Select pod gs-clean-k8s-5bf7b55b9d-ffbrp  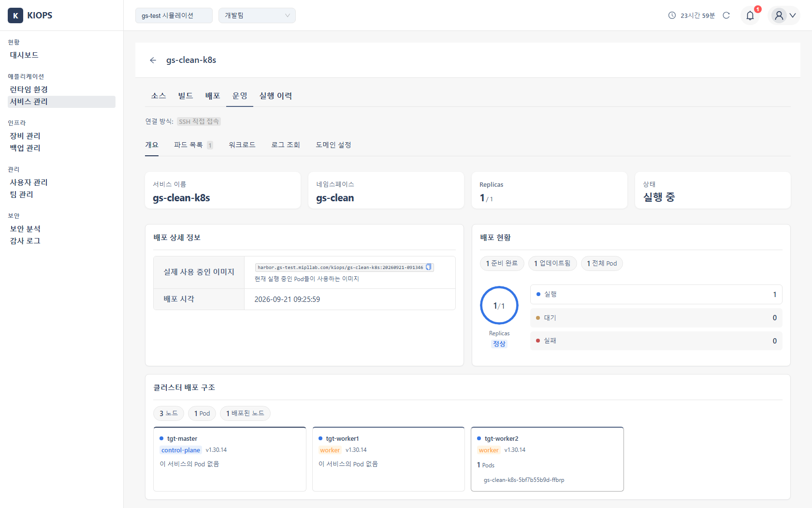(524, 480)
